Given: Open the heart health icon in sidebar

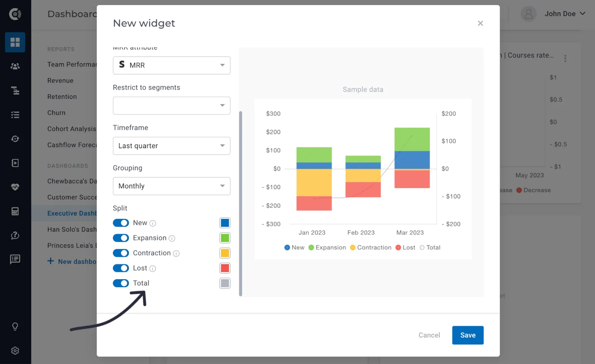Looking at the screenshot, I should [x=15, y=187].
